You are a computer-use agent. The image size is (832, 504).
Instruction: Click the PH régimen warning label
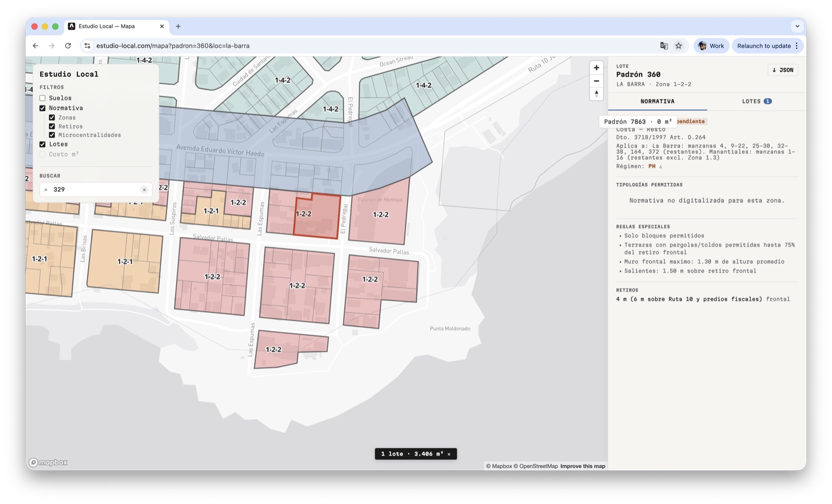(x=655, y=166)
